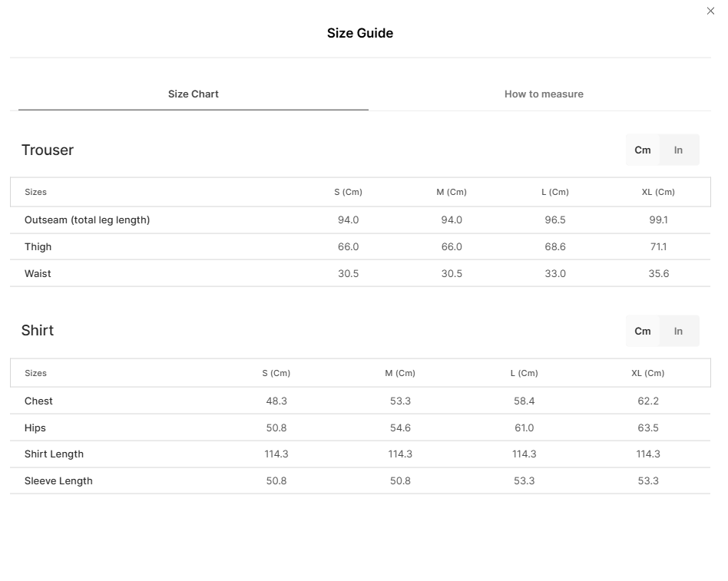The height and width of the screenshot is (581, 728).
Task: Click the Thigh value 71.1 for XL
Action: [x=658, y=247]
